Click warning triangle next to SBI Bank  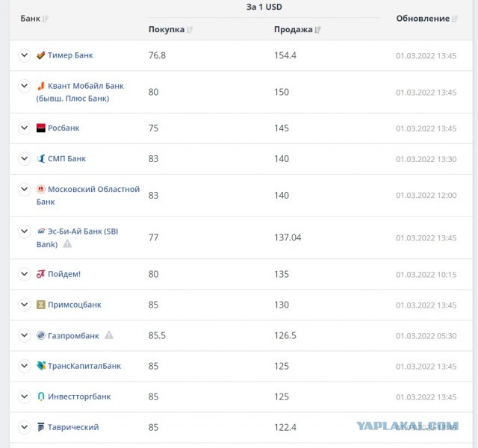pyautogui.click(x=67, y=244)
